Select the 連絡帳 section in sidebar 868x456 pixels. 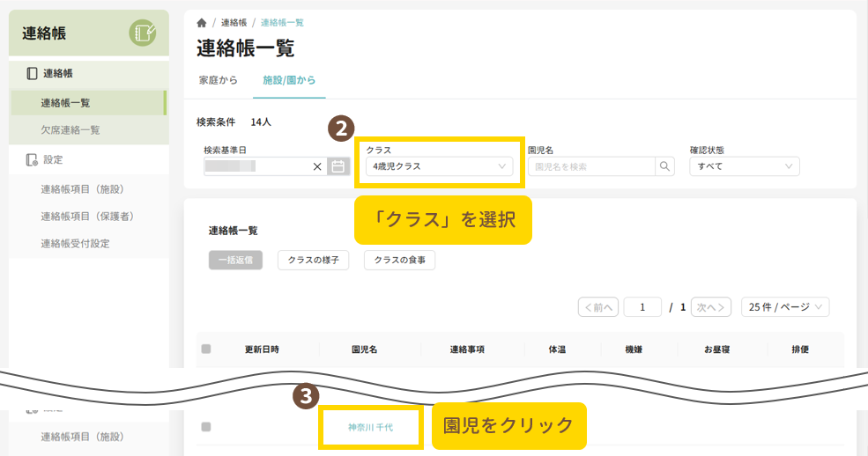pyautogui.click(x=57, y=74)
